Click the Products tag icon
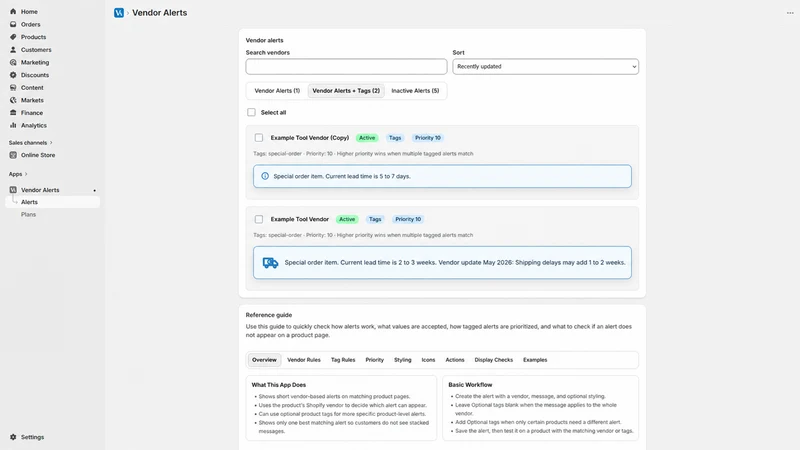Viewport: 800px width, 450px height. [x=13, y=37]
